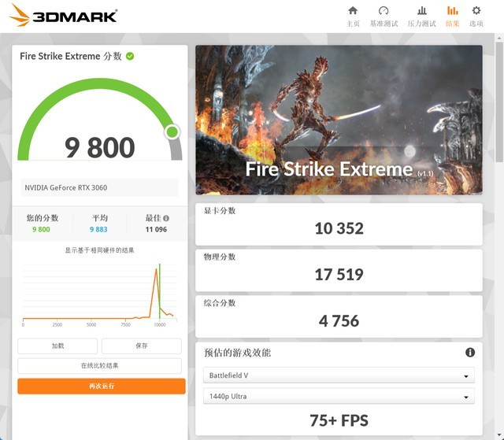Screen dimensions: 504x440
Task: Click the green validation checkmark icon
Action: pos(130,56)
